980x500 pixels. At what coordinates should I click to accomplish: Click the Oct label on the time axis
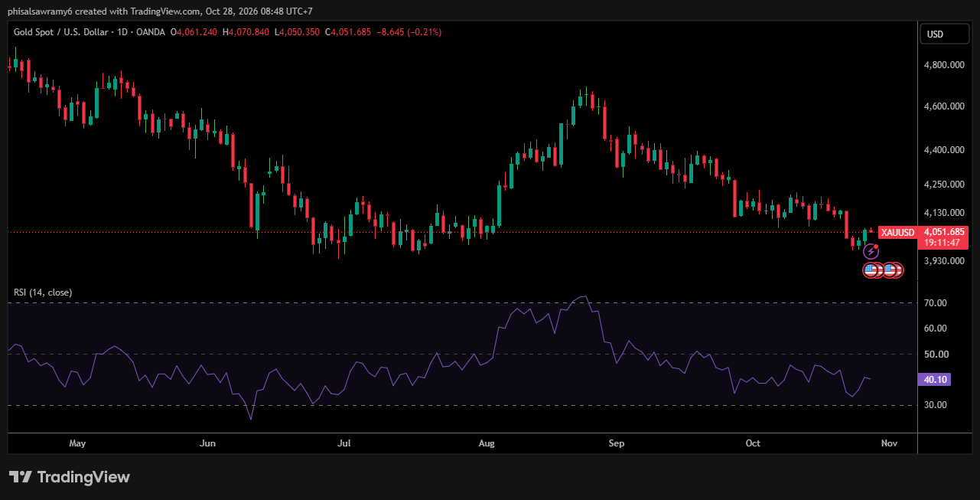753,443
